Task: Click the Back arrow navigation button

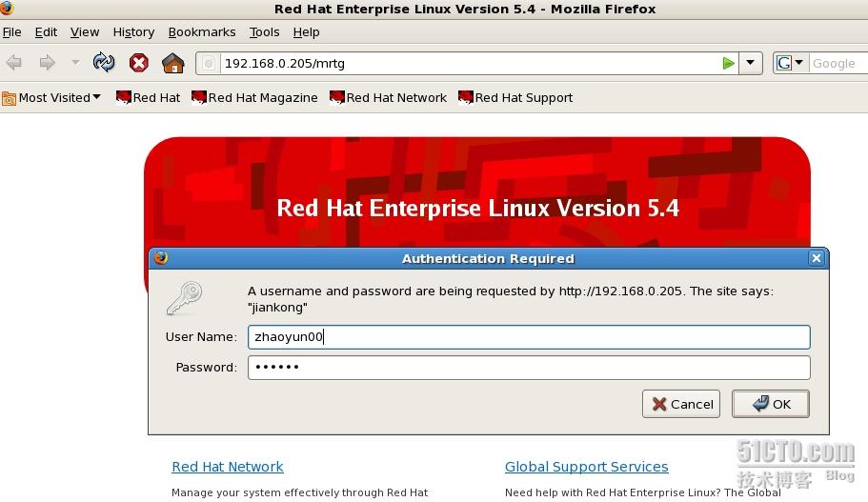Action: [x=14, y=63]
